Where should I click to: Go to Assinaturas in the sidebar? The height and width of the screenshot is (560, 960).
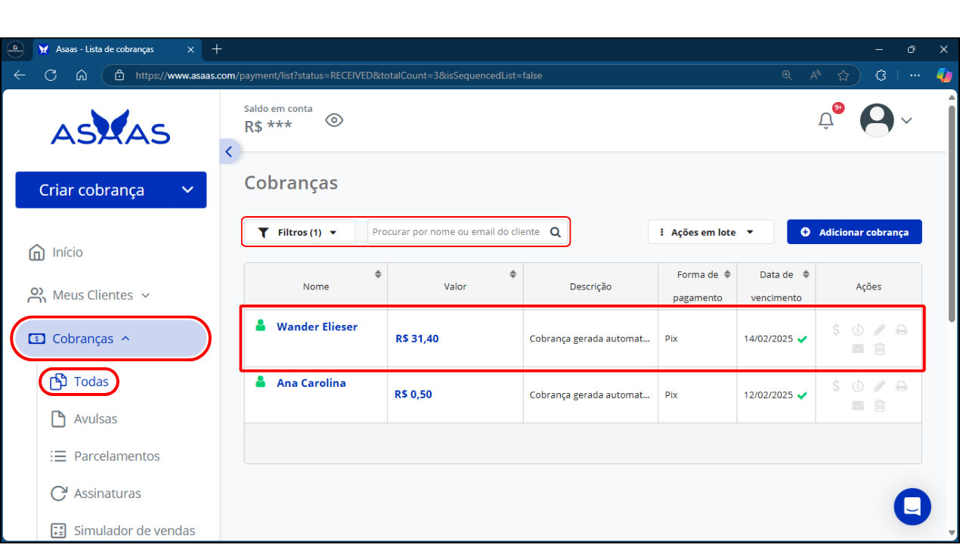[107, 493]
